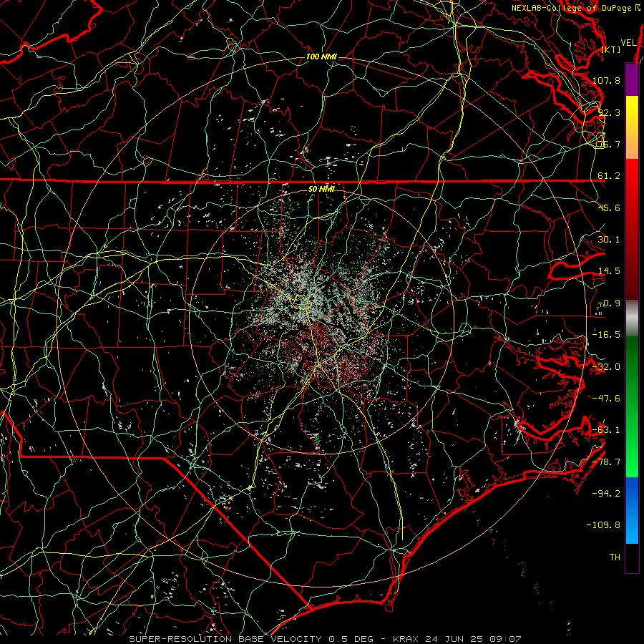
Task: Click the blue segment of velocity color bar
Action: point(632,510)
